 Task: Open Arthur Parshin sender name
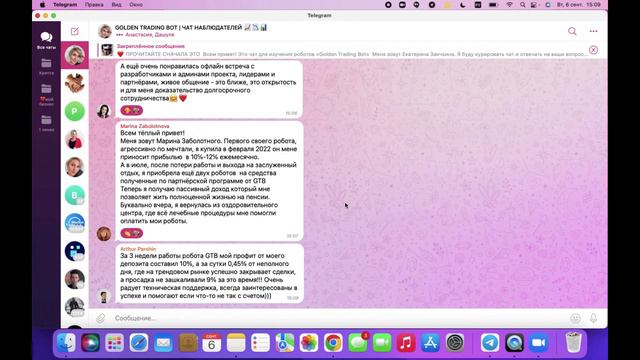(138, 249)
